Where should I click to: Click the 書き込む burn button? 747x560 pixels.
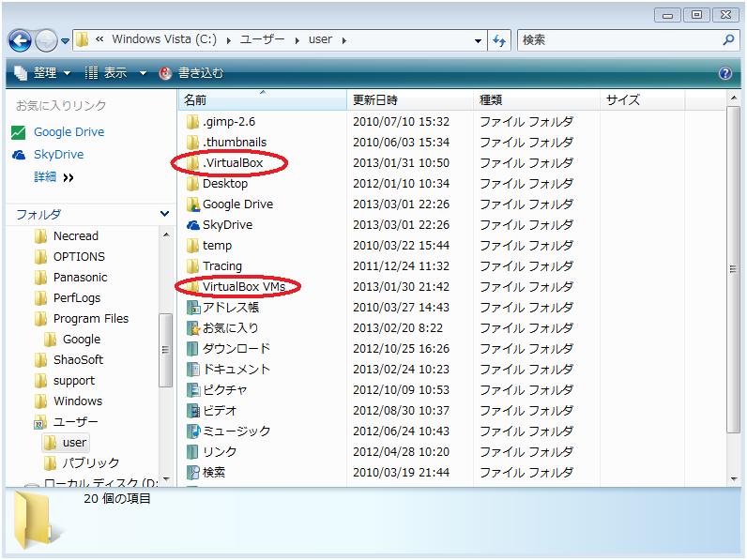point(191,73)
